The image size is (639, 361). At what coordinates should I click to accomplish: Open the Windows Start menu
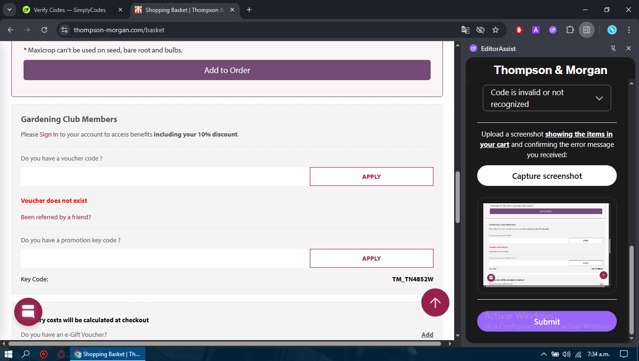click(x=8, y=354)
